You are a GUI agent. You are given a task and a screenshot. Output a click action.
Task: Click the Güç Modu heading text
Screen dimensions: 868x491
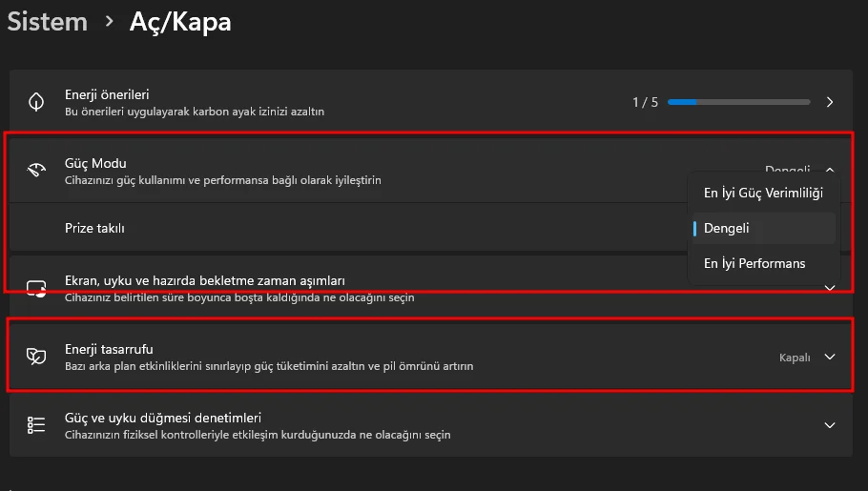pos(95,163)
